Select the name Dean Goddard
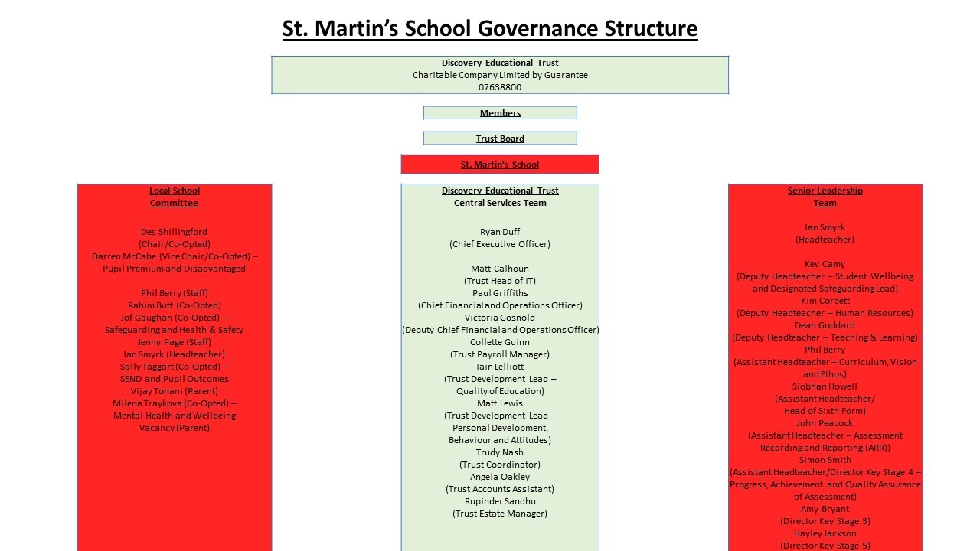Screen dimensions: 980x551 pyautogui.click(x=825, y=325)
